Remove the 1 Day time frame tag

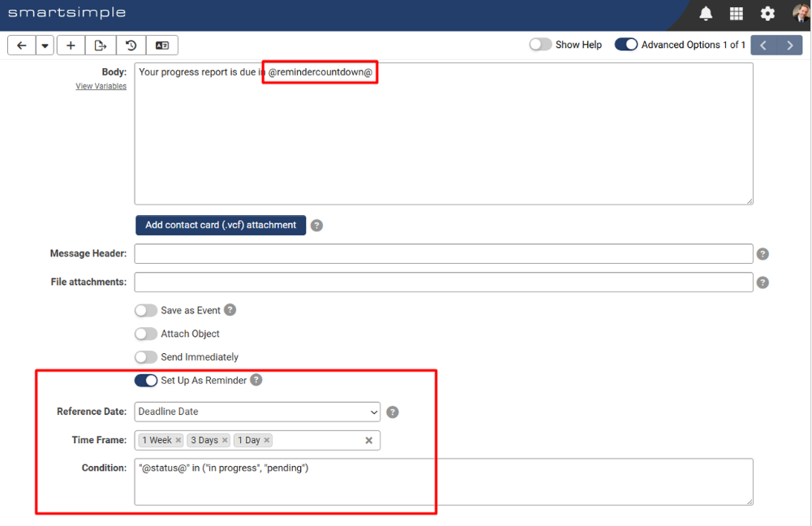[x=267, y=440]
